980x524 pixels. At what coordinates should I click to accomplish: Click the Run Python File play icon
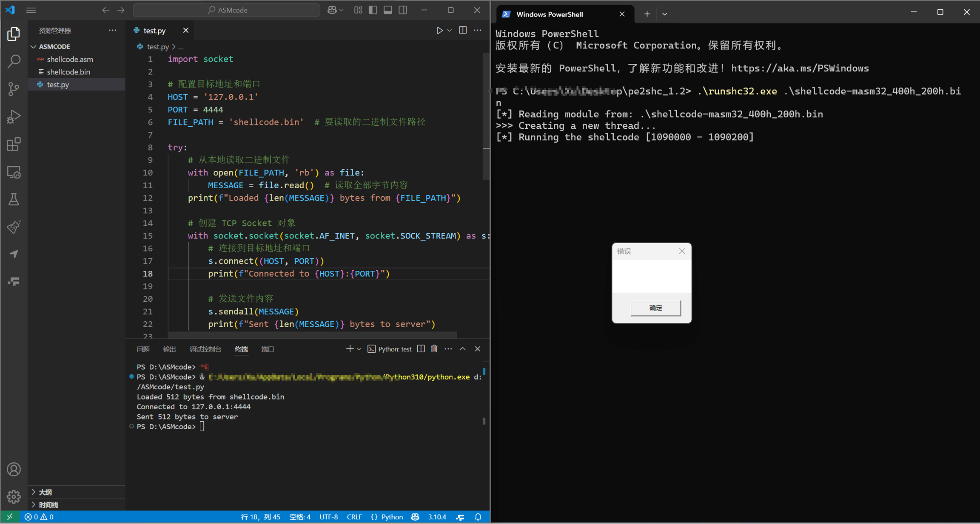pos(439,30)
